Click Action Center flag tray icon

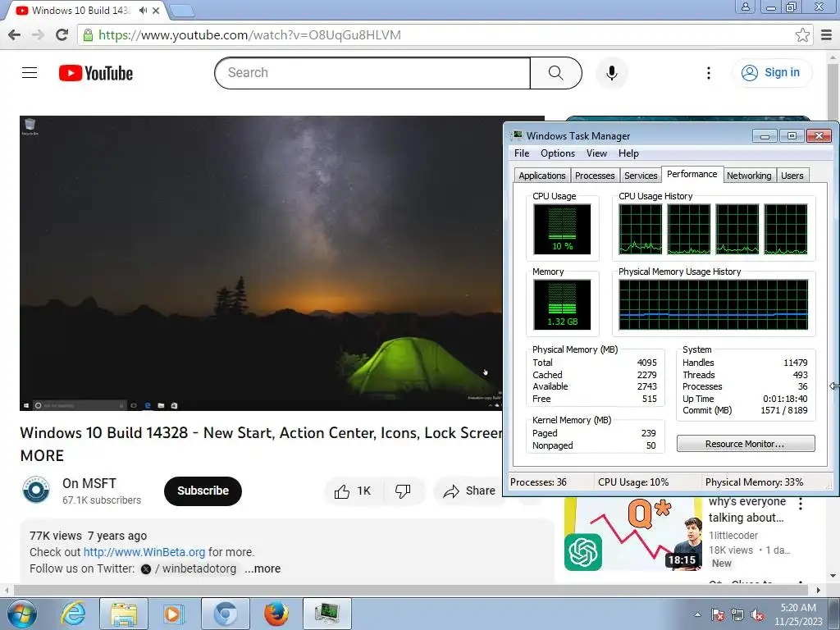[718, 614]
